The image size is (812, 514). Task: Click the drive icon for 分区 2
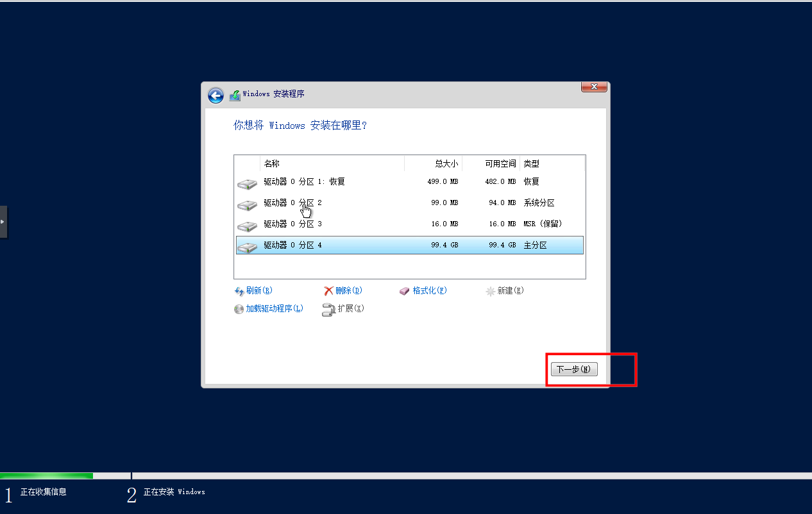[x=247, y=204]
